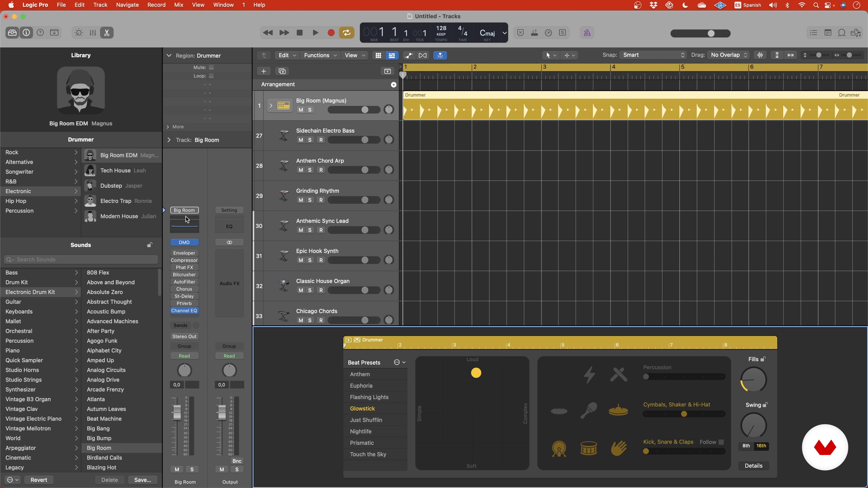Screen dimensions: 868x488
Task: Click the Fast Forward transport button
Action: tap(284, 33)
